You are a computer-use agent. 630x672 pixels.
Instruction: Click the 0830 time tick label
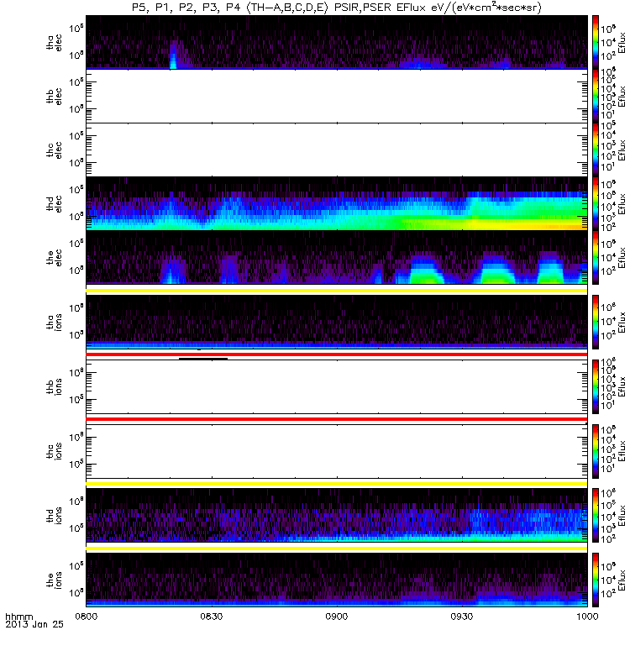pyautogui.click(x=212, y=617)
